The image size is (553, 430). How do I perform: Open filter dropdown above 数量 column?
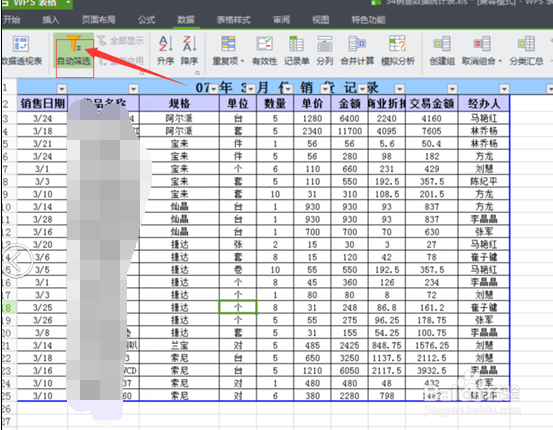287,89
